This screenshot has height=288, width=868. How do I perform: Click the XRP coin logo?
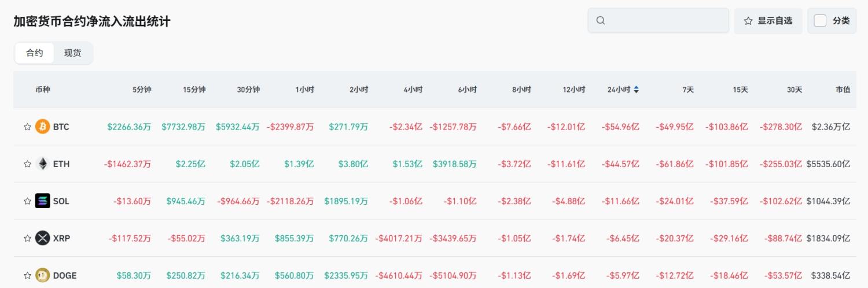click(x=43, y=238)
